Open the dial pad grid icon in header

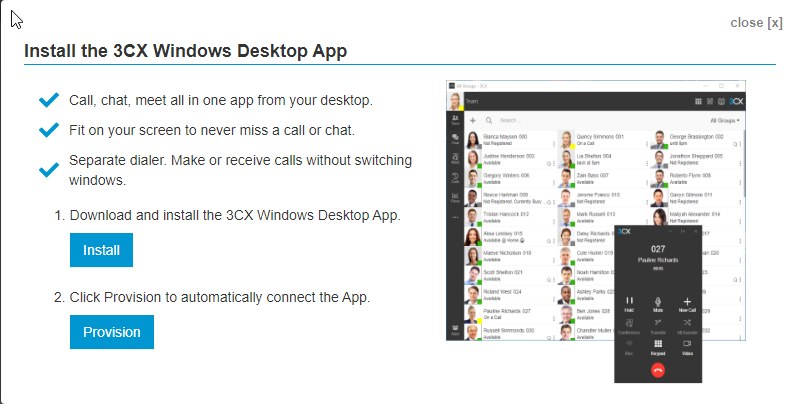click(698, 101)
